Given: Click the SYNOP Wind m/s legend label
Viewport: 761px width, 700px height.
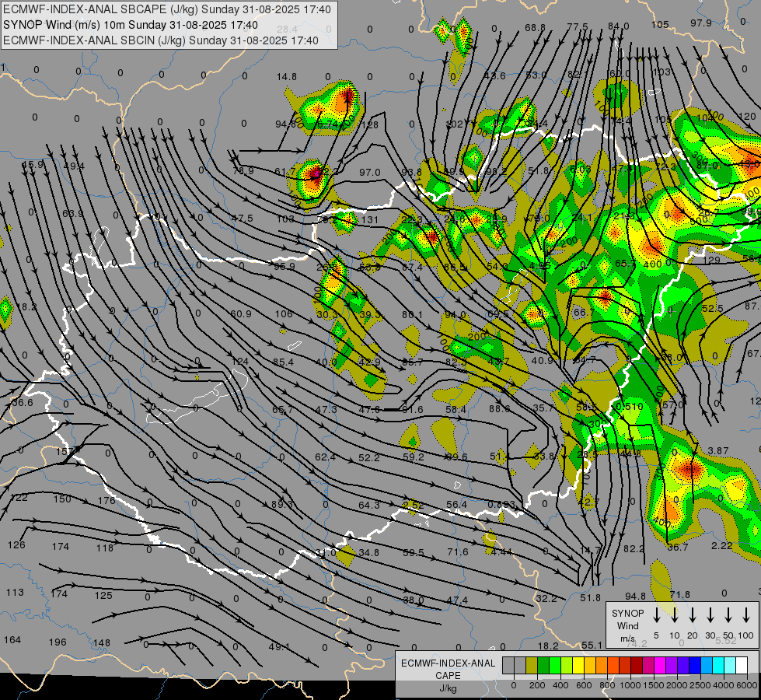Looking at the screenshot, I should (627, 625).
